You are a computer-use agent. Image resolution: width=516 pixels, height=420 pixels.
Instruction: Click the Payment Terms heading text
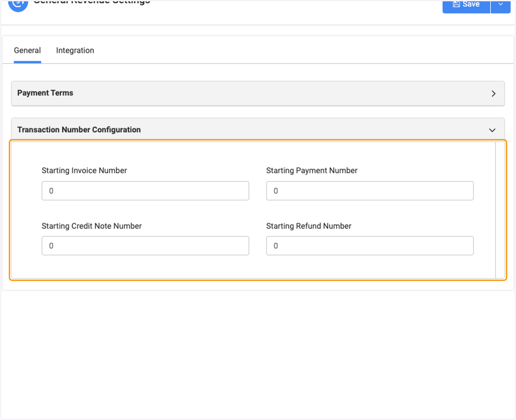45,93
